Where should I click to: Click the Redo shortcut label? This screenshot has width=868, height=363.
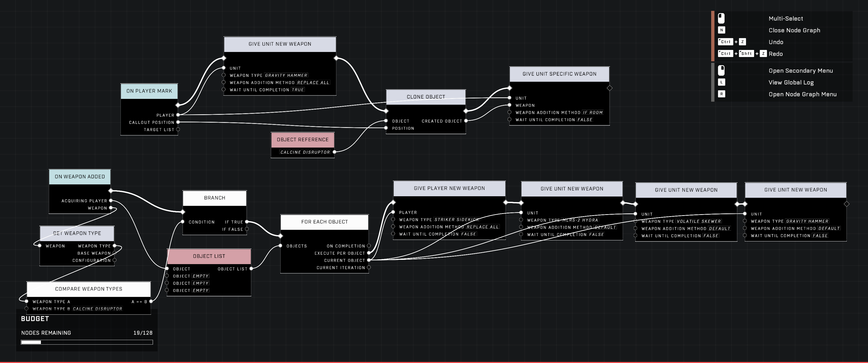tap(775, 54)
